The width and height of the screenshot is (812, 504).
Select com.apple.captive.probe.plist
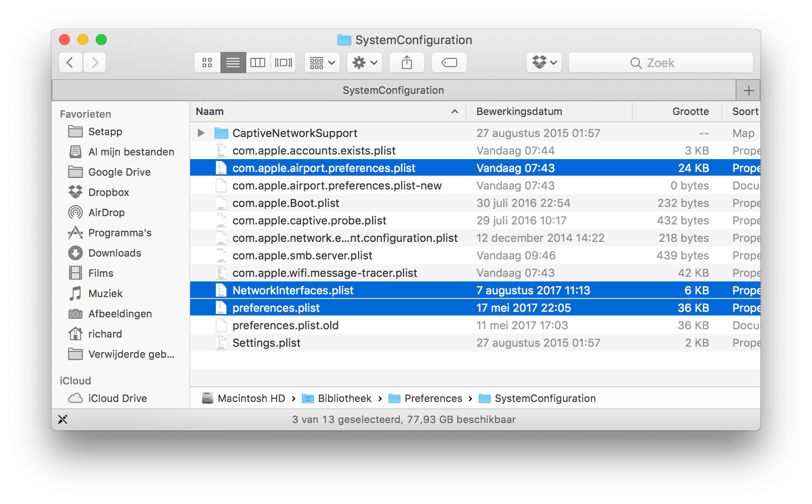tap(475, 221)
